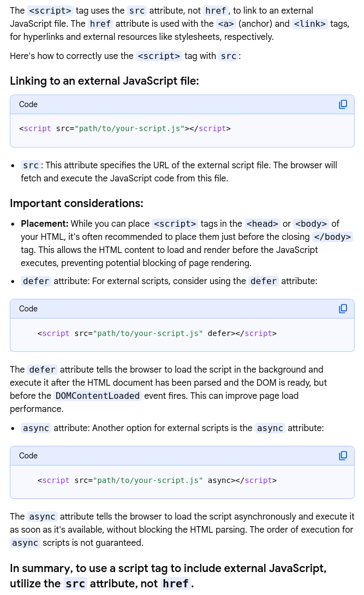Screen dimensions: 364x595
Task: Copy the basic script src code snippet
Action: 343,104
